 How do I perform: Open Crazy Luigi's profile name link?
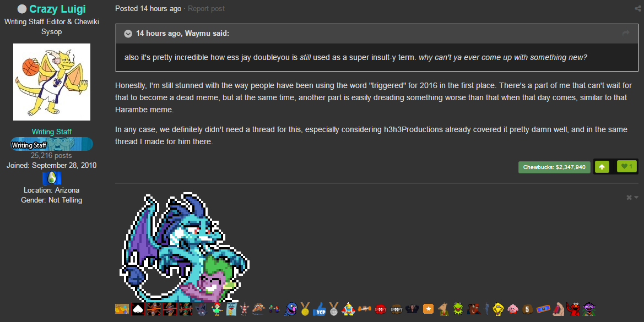(x=57, y=9)
